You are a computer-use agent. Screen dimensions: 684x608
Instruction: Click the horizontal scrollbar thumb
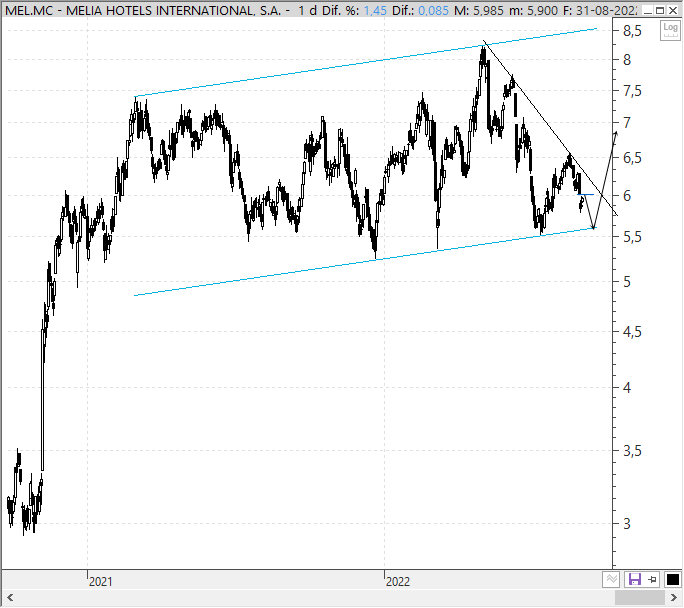click(640, 598)
